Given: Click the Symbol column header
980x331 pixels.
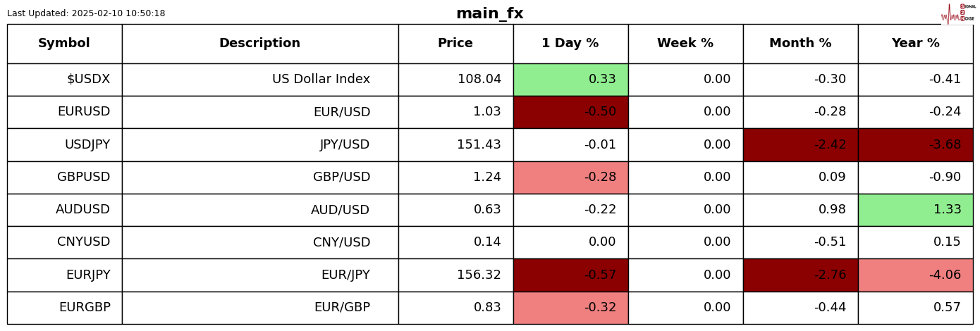Looking at the screenshot, I should tap(64, 44).
